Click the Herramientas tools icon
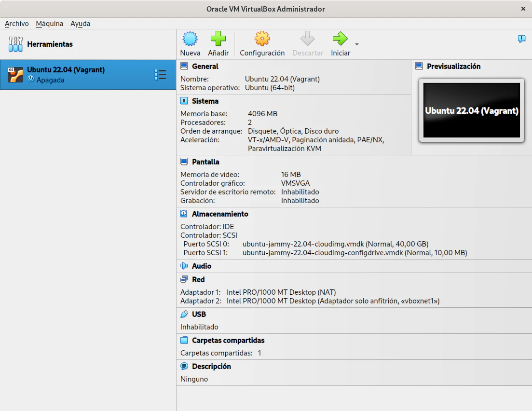This screenshot has width=532, height=411. 16,44
